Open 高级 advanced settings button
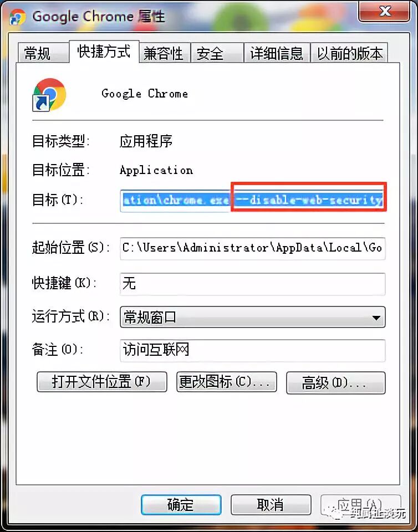Screen dimensions: 418x532 tap(336, 383)
